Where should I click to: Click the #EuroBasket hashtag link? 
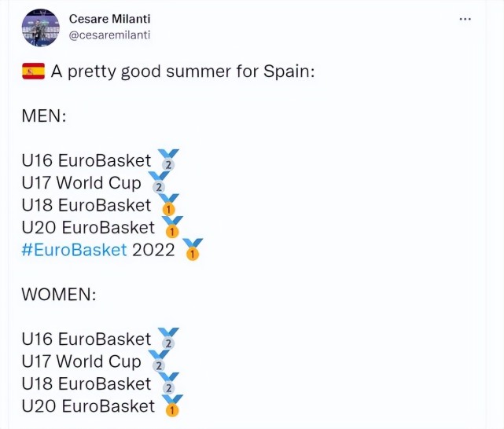coord(74,250)
